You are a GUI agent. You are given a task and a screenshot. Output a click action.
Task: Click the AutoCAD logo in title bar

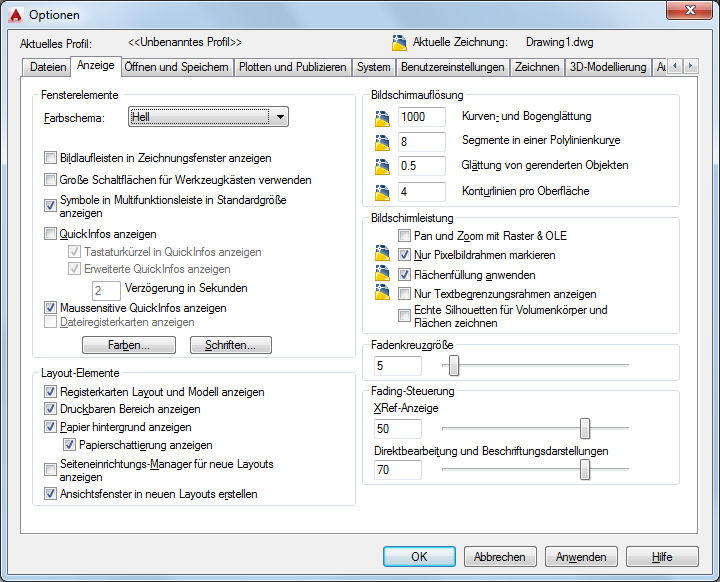tap(15, 15)
